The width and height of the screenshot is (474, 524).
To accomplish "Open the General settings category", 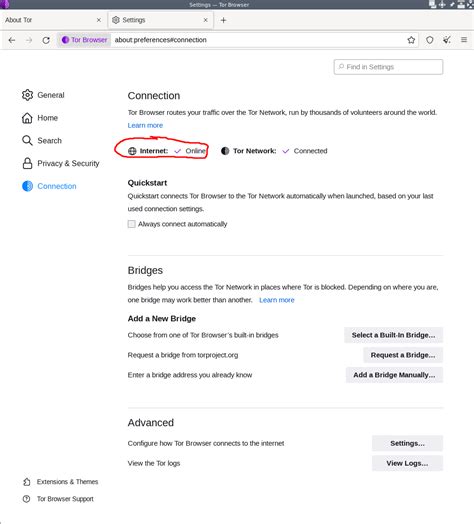I will click(x=43, y=95).
